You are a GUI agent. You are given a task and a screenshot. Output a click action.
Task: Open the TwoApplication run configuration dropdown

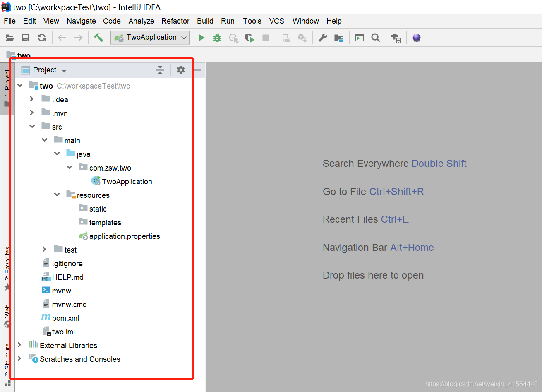click(150, 38)
